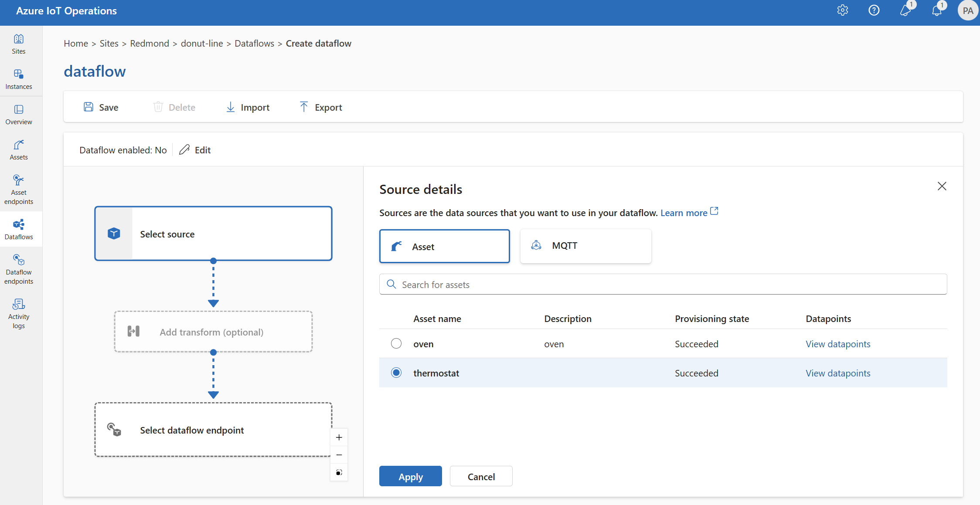The width and height of the screenshot is (980, 505).
Task: Click Export in the toolbar
Action: [x=320, y=107]
